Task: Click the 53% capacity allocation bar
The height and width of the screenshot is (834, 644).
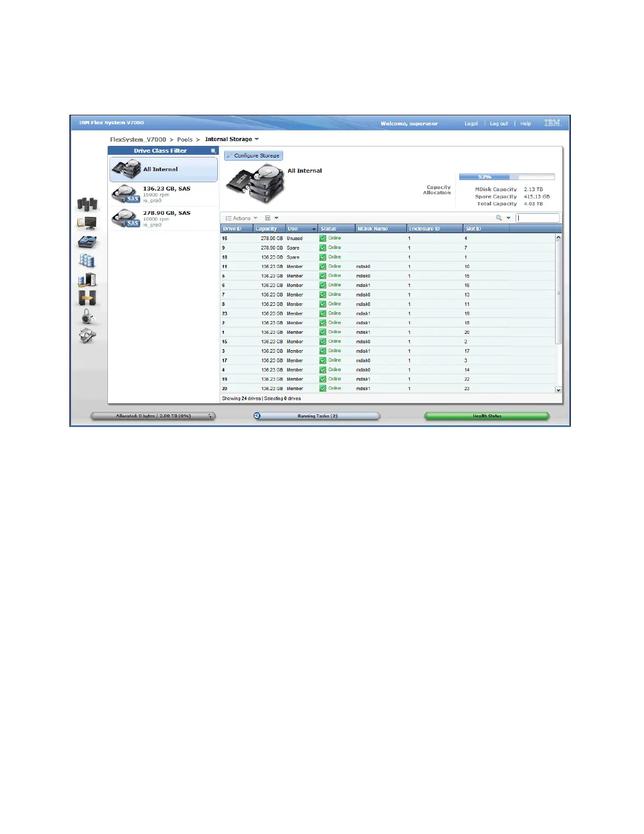Action: 507,177
